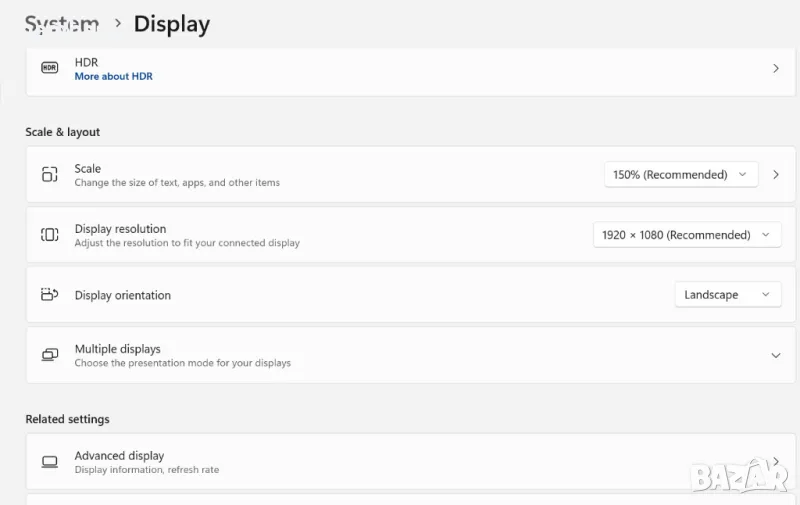This screenshot has width=800, height=505.
Task: Click the Display breadcrumb title
Action: pyautogui.click(x=171, y=23)
